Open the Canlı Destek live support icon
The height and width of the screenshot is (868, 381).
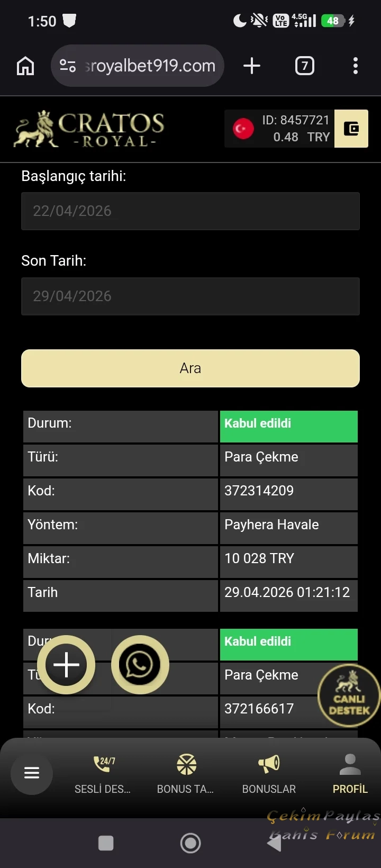[349, 694]
